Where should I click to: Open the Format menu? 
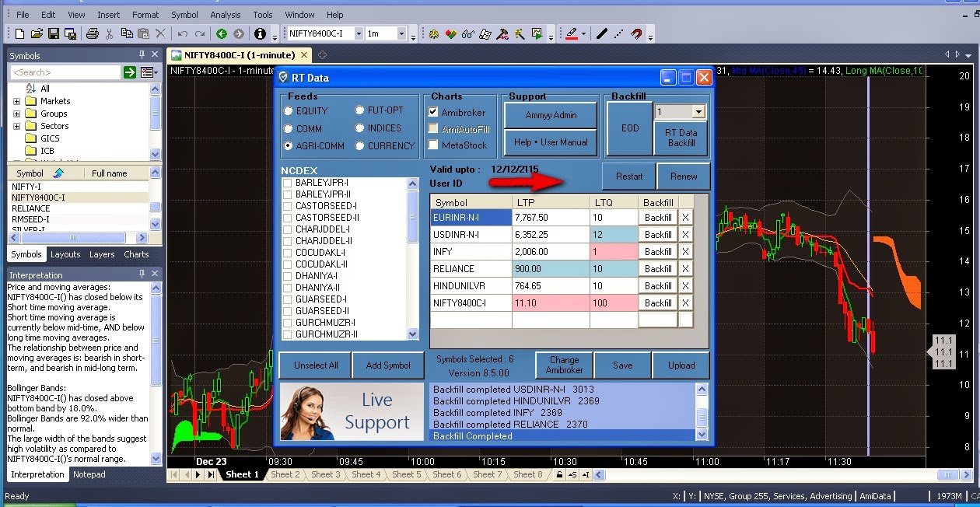[145, 15]
